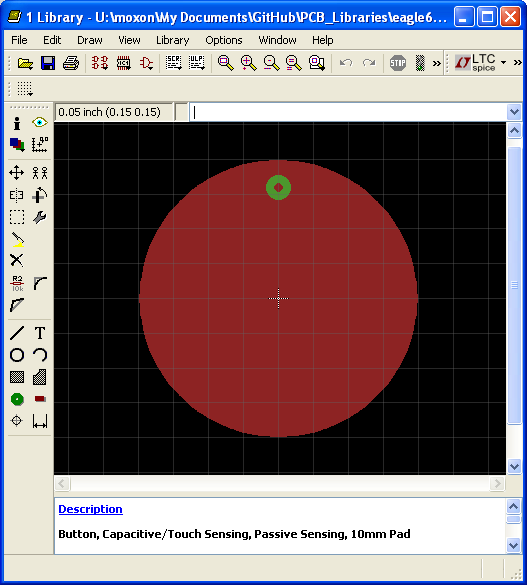Screen dimensions: 527x585
Task: Open the Draw menu
Action: pyautogui.click(x=90, y=40)
